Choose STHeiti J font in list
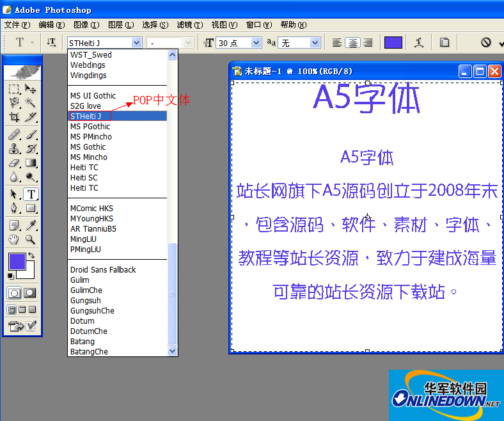 118,116
